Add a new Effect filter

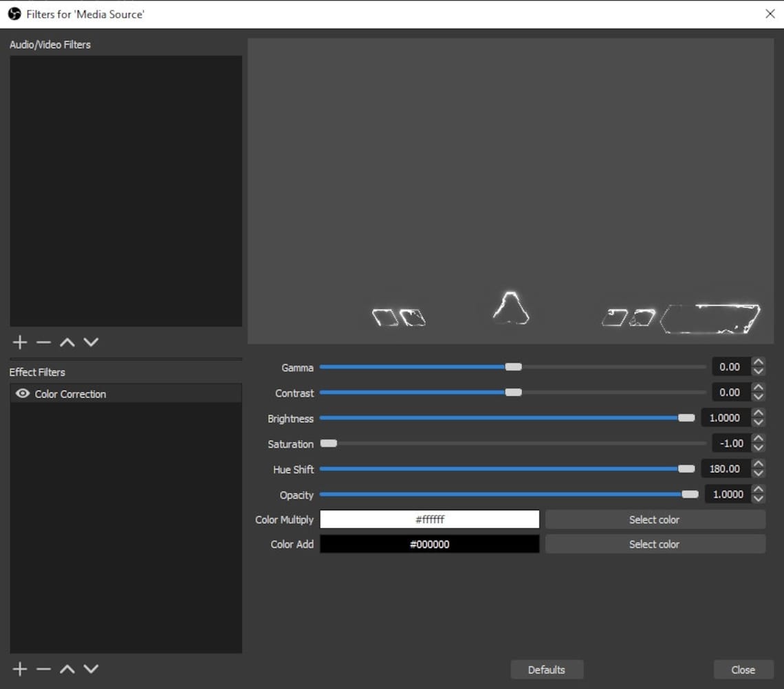(19, 668)
